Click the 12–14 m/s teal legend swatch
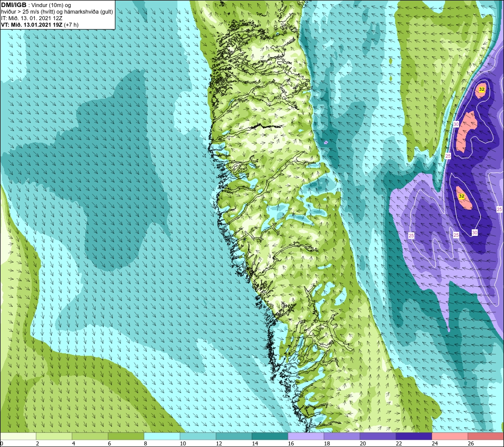The height and width of the screenshot is (447, 504). click(234, 436)
